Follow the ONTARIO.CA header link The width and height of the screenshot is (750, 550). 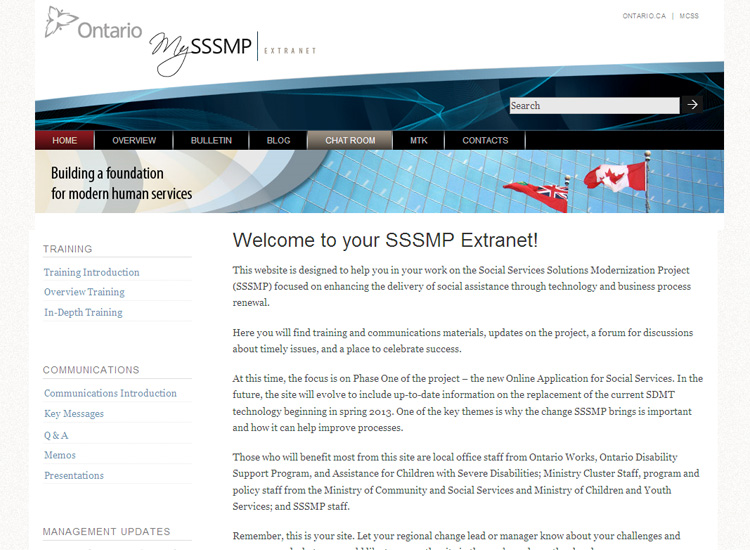(644, 16)
